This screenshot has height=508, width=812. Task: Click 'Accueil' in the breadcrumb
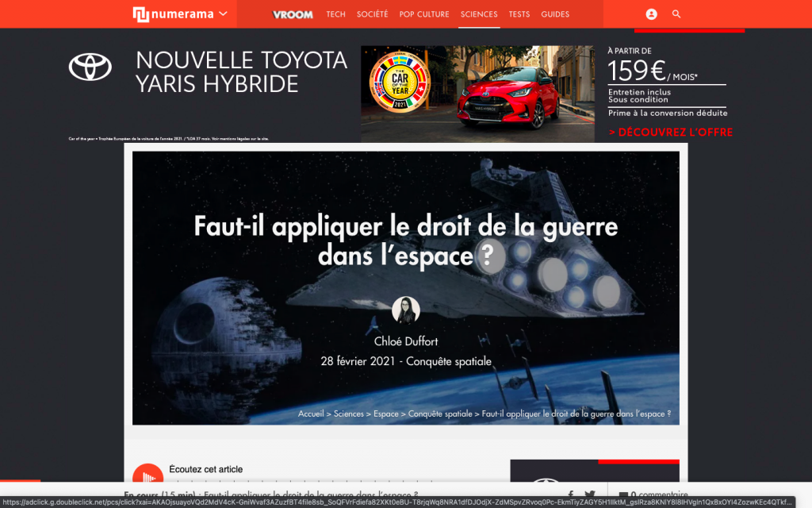pos(311,414)
